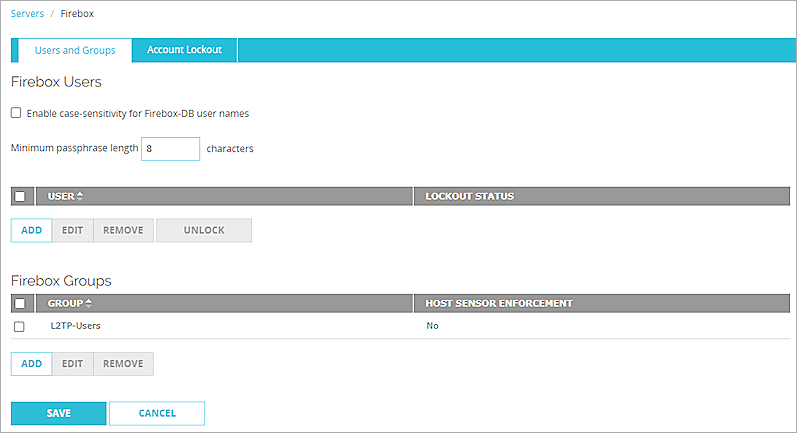Select all users with header checkbox

[x=20, y=196]
